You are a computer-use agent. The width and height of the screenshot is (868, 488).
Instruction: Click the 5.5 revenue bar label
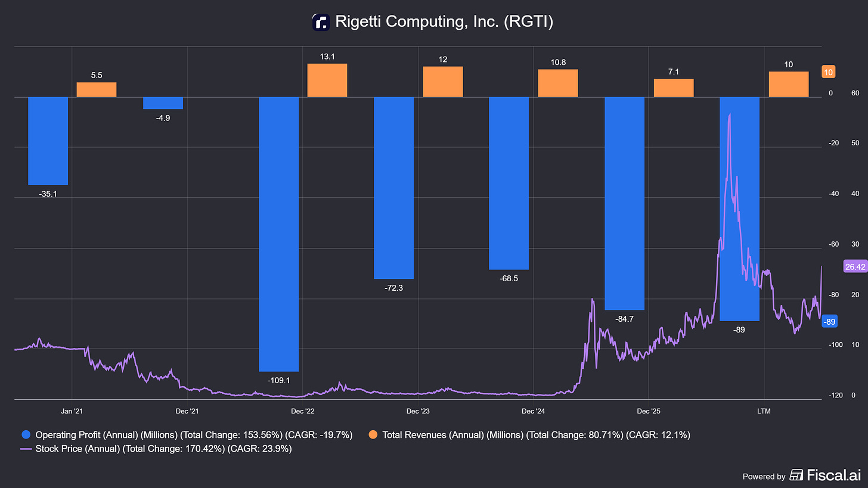point(97,75)
